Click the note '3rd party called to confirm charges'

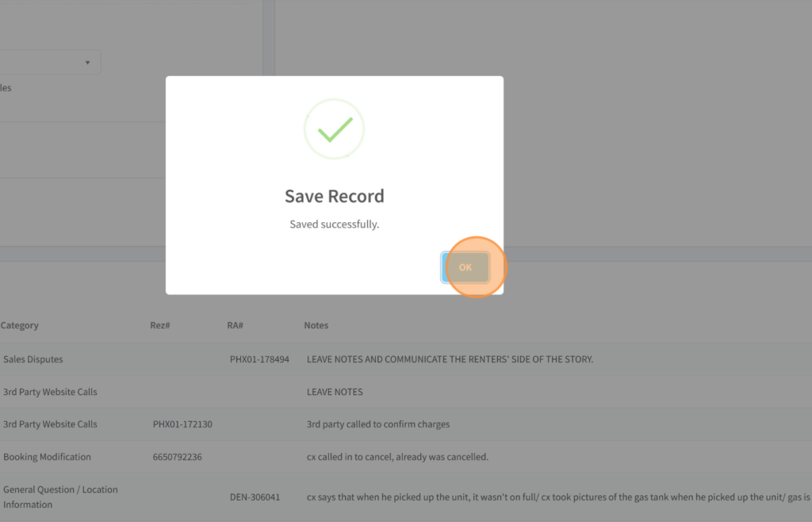point(377,424)
